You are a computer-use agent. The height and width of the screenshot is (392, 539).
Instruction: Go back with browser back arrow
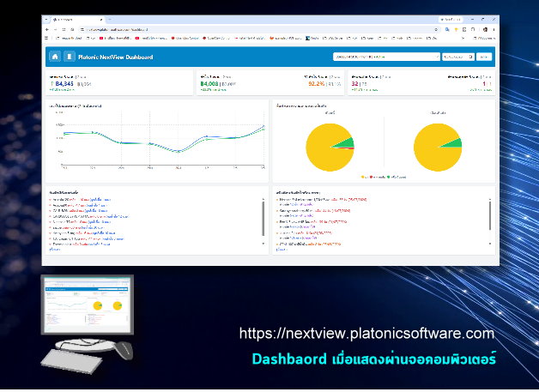47,29
